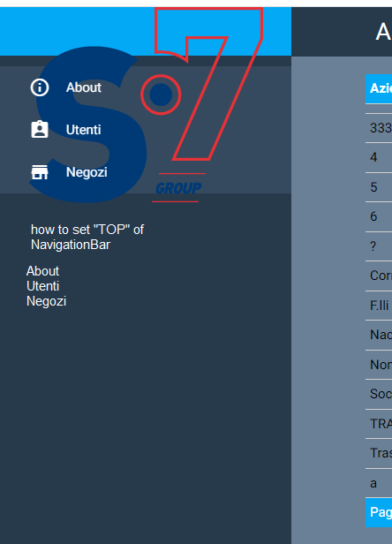This screenshot has width=392, height=544.
Task: Select the table row starting with 333
Action: pyautogui.click(x=379, y=128)
